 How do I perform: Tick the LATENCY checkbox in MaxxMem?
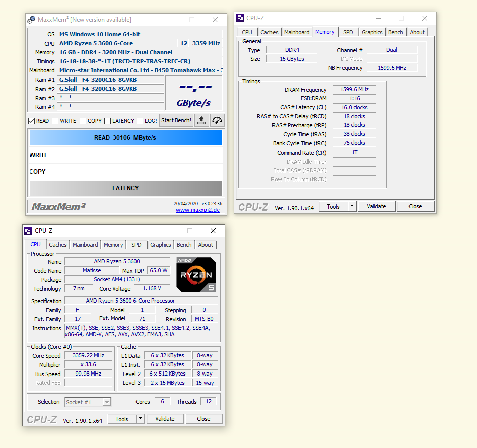click(107, 121)
